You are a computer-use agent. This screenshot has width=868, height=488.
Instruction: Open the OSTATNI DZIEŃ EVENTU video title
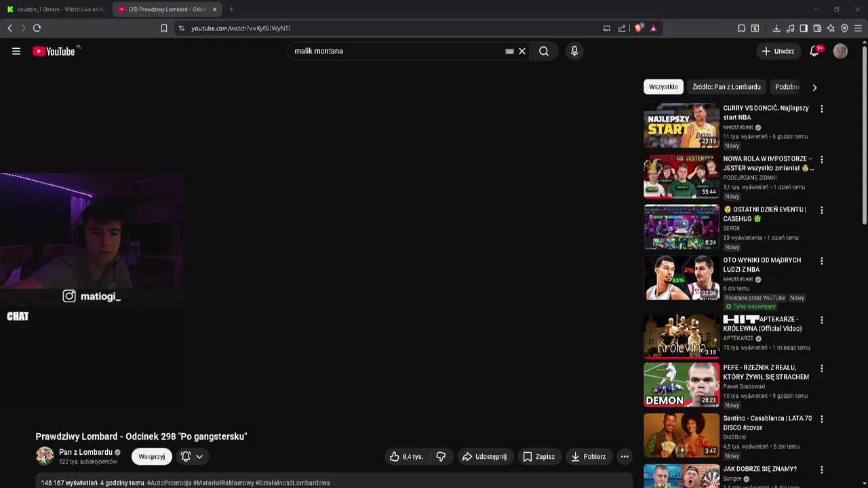(x=764, y=214)
